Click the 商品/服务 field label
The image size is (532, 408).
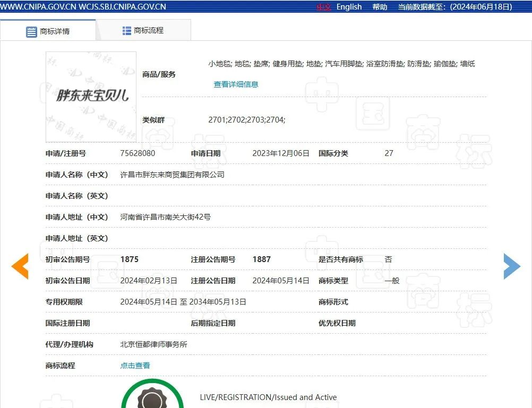click(159, 74)
